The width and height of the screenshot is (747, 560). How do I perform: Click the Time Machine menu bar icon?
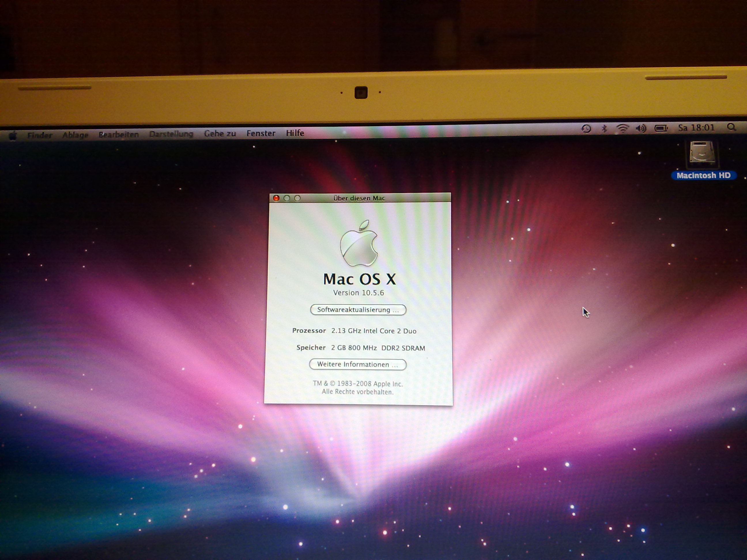[586, 128]
